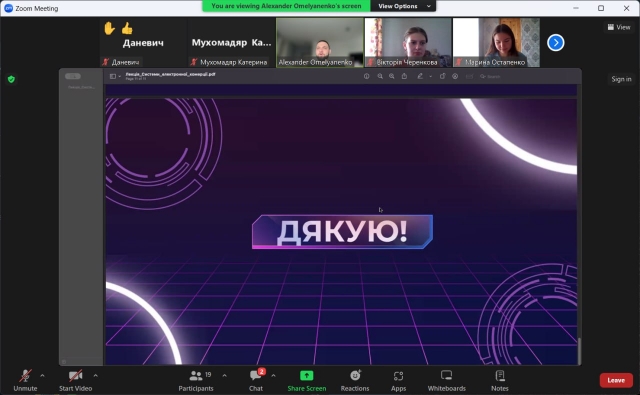Click the Share Screen button

pos(307,380)
